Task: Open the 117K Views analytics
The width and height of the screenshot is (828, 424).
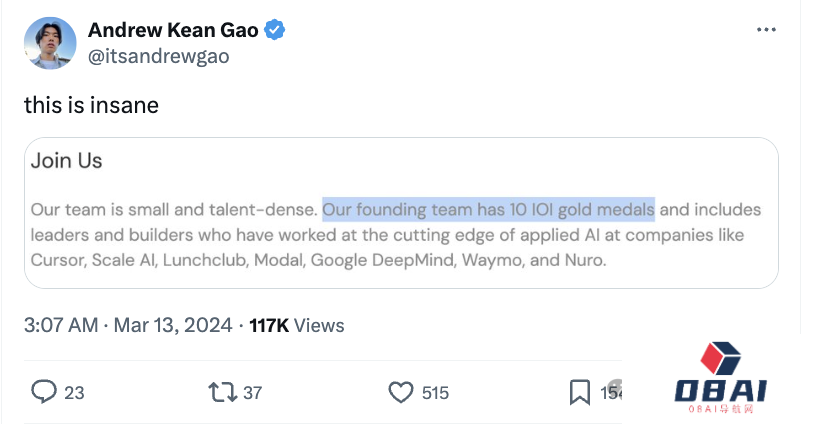Action: pyautogui.click(x=297, y=325)
